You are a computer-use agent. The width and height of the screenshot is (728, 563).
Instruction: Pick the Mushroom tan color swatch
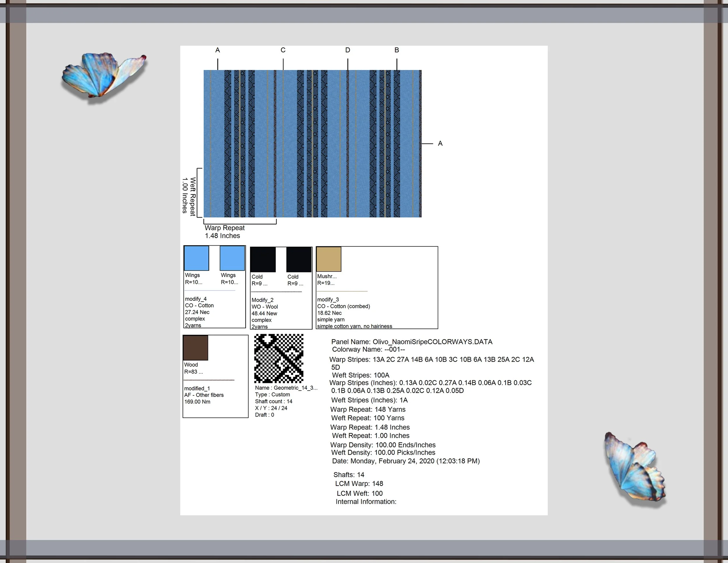tap(329, 259)
